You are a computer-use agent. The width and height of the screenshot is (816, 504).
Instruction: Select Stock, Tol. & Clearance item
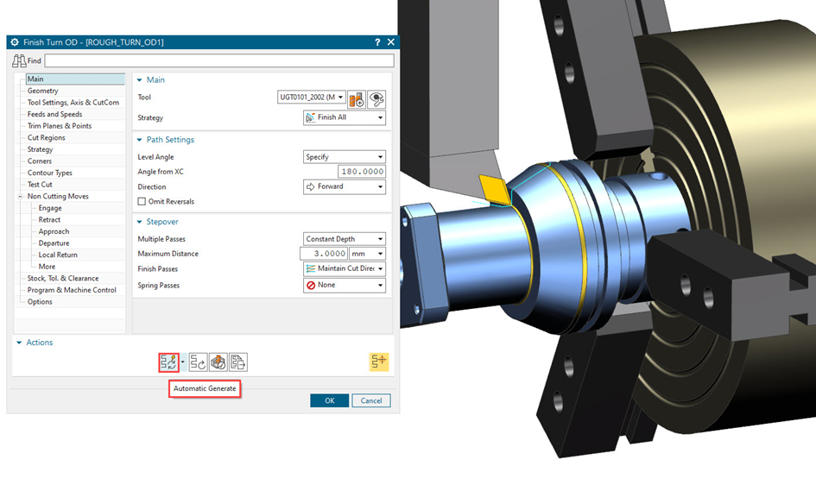[x=63, y=279]
